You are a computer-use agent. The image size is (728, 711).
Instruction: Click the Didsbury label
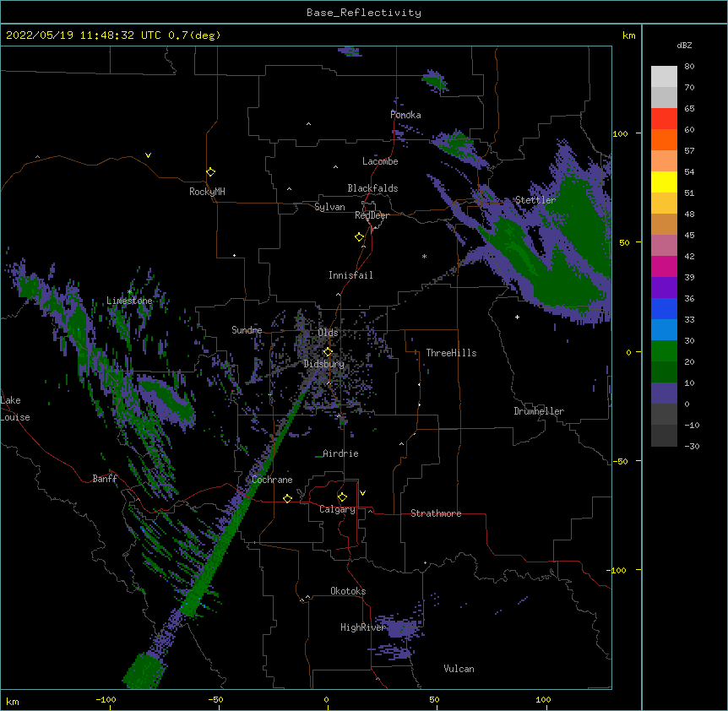tap(324, 364)
